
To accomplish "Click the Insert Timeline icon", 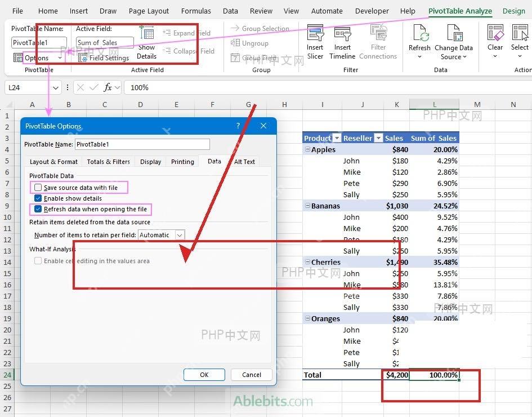I will (x=342, y=34).
